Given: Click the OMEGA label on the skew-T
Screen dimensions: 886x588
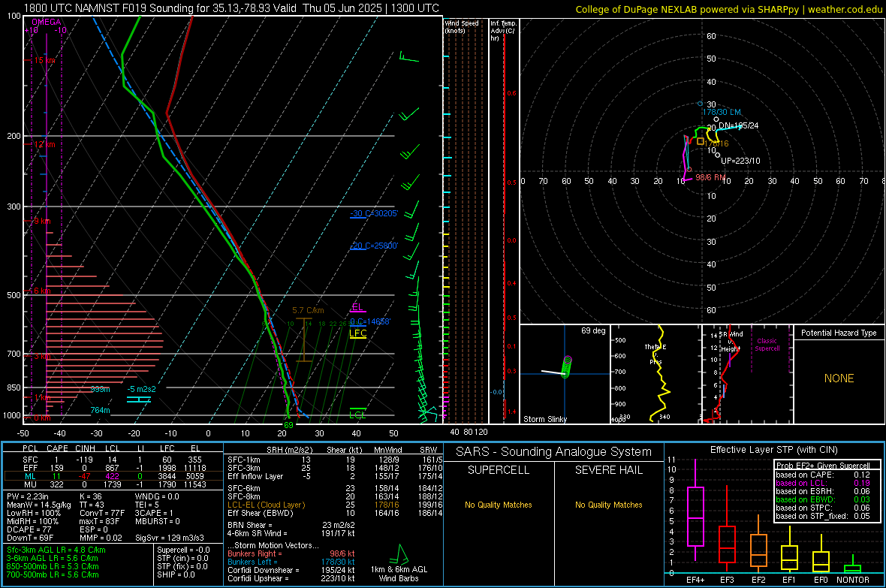Looking at the screenshot, I should (47, 22).
